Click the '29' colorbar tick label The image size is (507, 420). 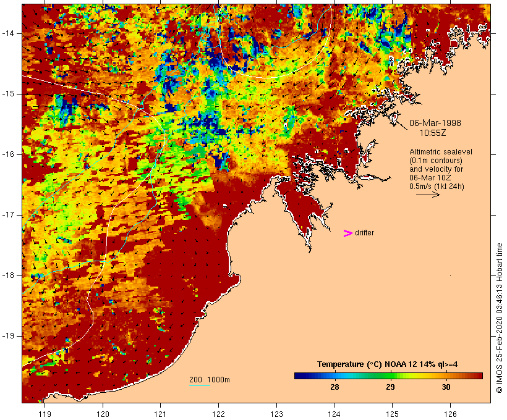pyautogui.click(x=390, y=387)
